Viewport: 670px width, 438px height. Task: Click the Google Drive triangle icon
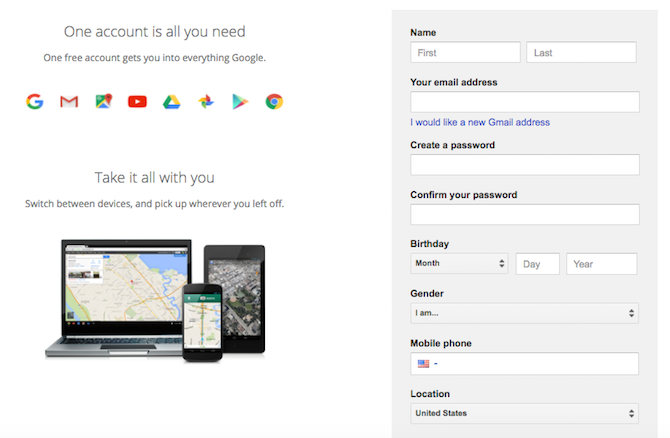pyautogui.click(x=171, y=101)
